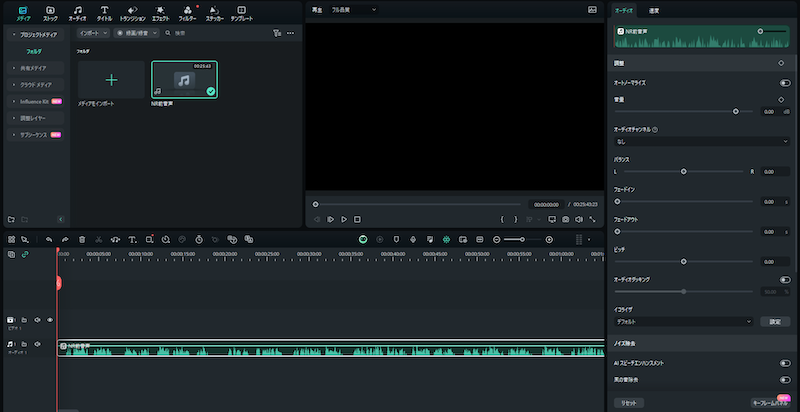Expand the Cloud Media (クラウドメディア) section
The width and height of the screenshot is (800, 412).
(35, 85)
